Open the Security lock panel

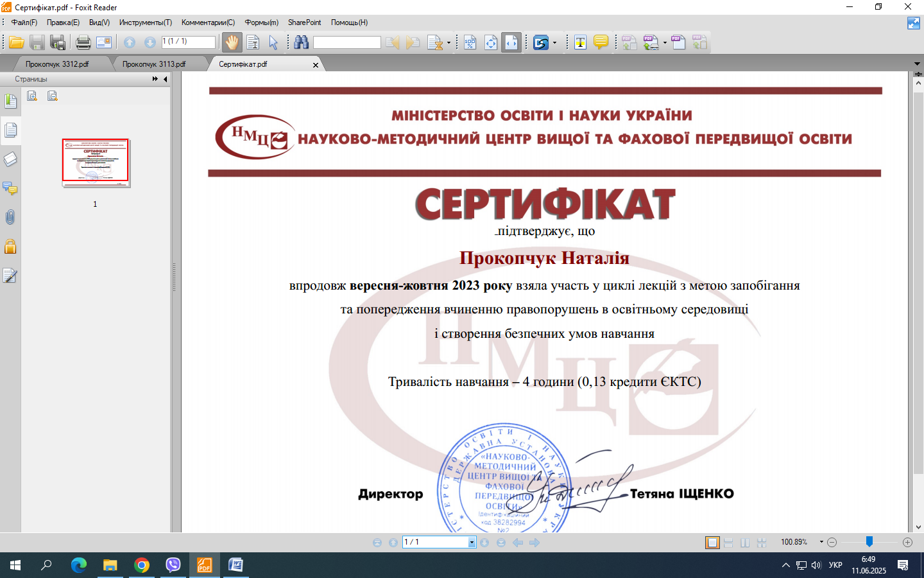click(10, 247)
